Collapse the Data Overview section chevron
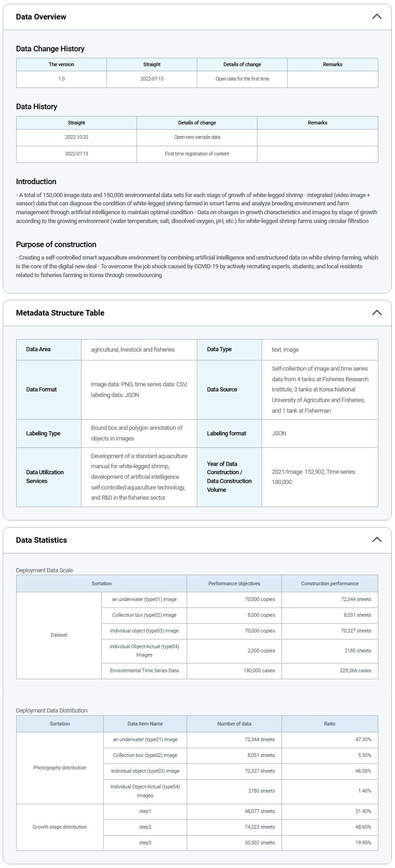The height and width of the screenshot is (868, 395). click(376, 17)
